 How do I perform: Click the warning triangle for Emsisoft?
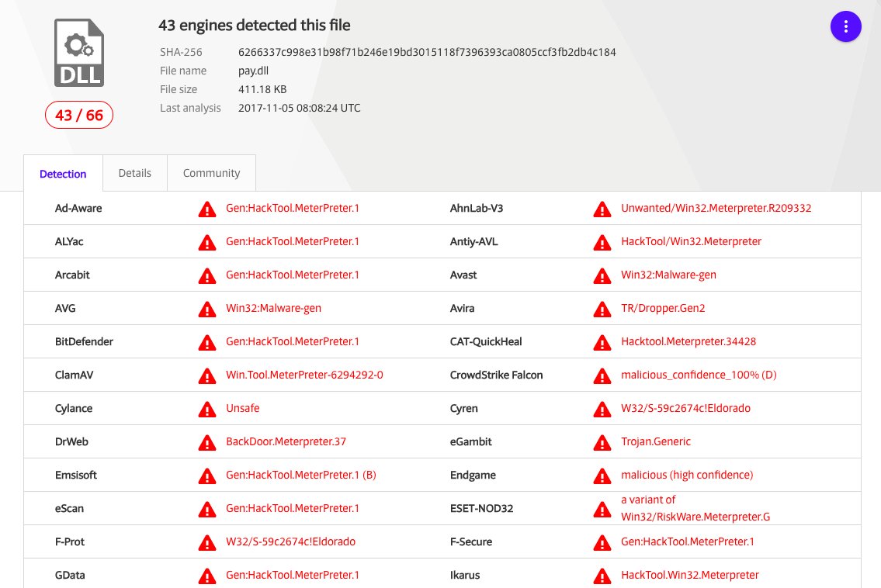click(x=207, y=476)
